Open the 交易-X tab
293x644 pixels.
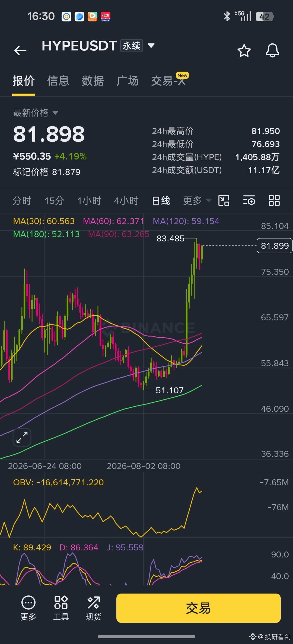coord(168,81)
